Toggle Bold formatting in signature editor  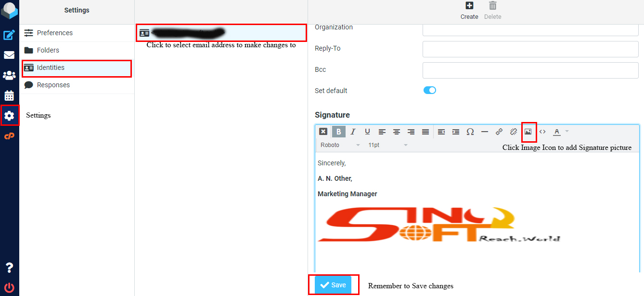click(x=338, y=132)
